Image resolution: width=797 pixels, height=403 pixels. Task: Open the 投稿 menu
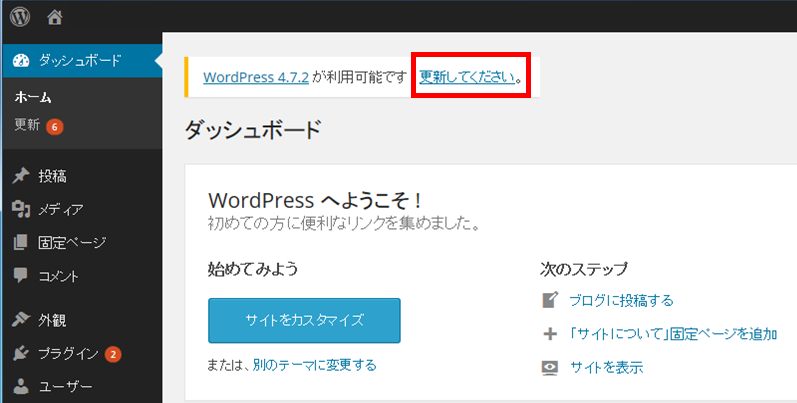(x=52, y=176)
